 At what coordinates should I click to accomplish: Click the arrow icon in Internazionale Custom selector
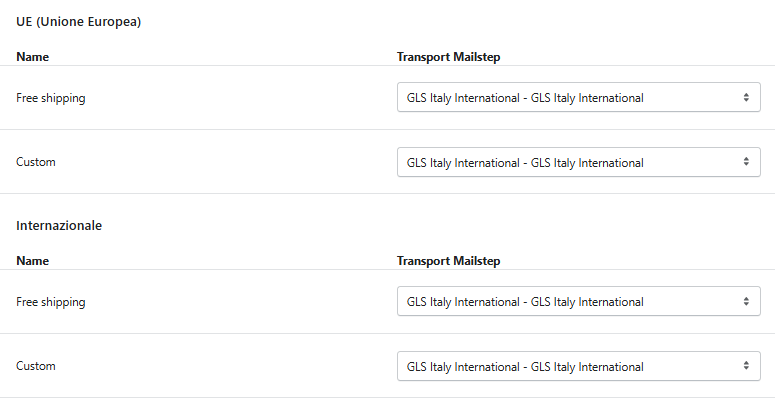click(x=746, y=366)
